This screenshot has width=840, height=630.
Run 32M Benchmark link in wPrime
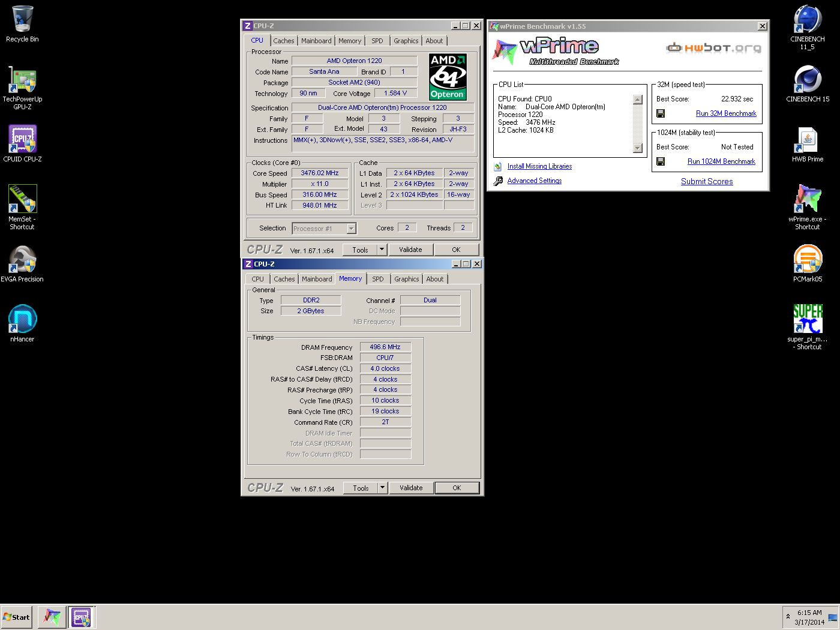(x=726, y=113)
